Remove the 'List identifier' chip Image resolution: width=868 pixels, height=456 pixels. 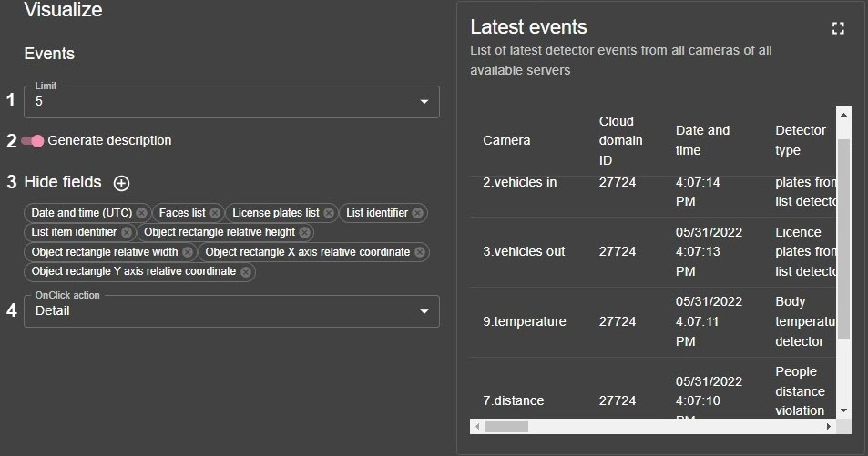coord(417,213)
